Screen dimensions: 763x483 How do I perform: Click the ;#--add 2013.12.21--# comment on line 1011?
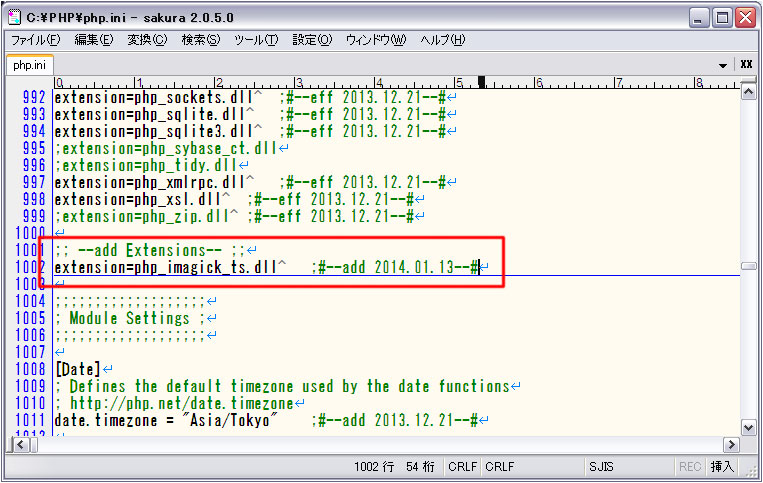tap(395, 421)
